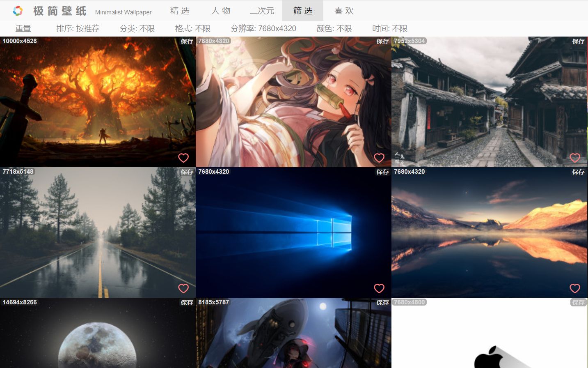The width and height of the screenshot is (588, 368).
Task: Click the 极简壁纸 site title
Action: pos(60,11)
